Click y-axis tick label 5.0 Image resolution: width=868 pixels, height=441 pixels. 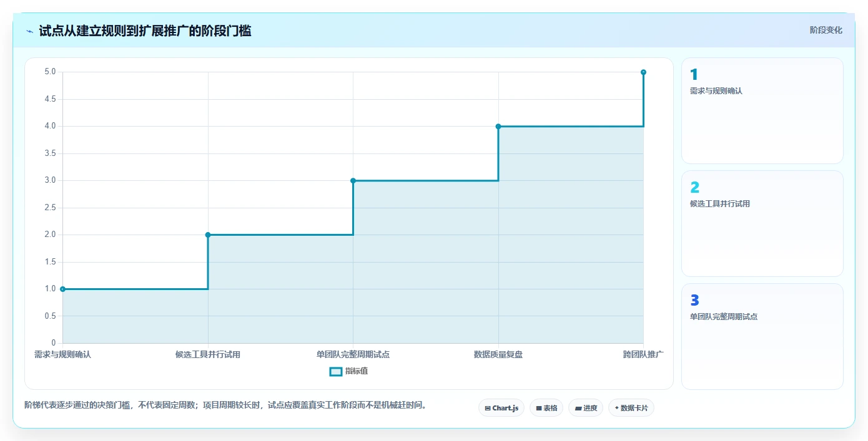50,72
